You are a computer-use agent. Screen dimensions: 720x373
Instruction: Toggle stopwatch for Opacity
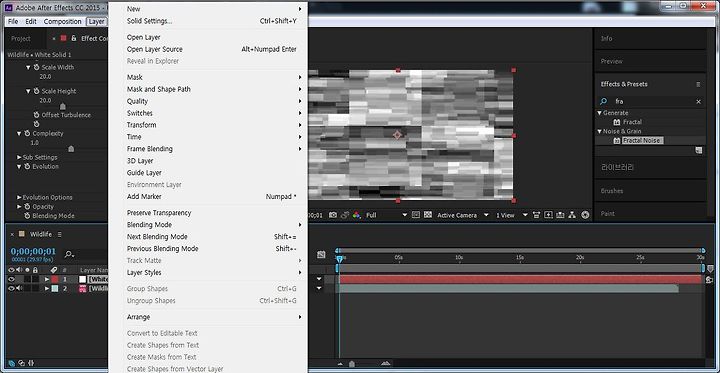click(27, 207)
